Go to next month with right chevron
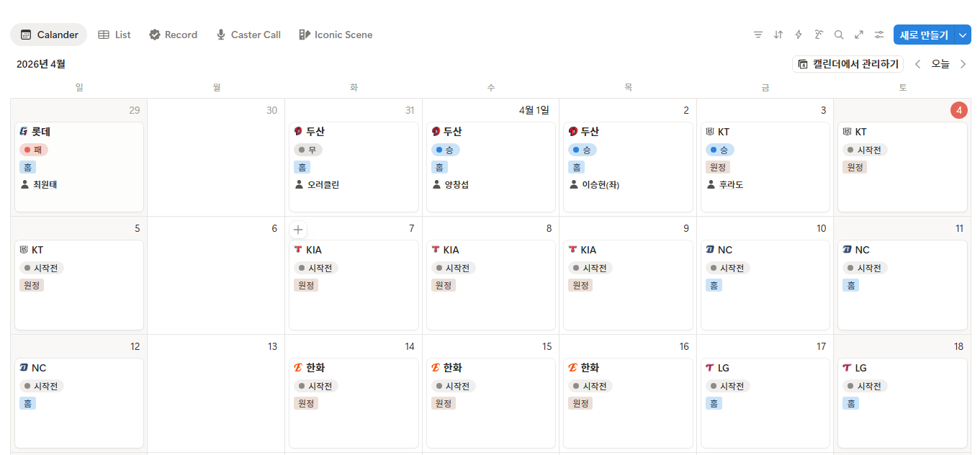Image resolution: width=980 pixels, height=455 pixels. point(963,64)
